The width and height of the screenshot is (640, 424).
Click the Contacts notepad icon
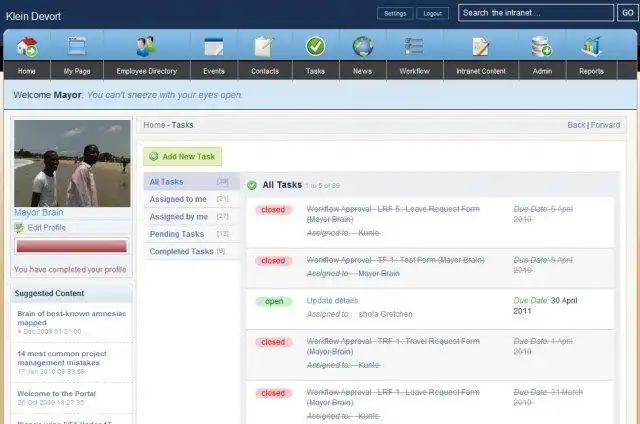click(264, 46)
